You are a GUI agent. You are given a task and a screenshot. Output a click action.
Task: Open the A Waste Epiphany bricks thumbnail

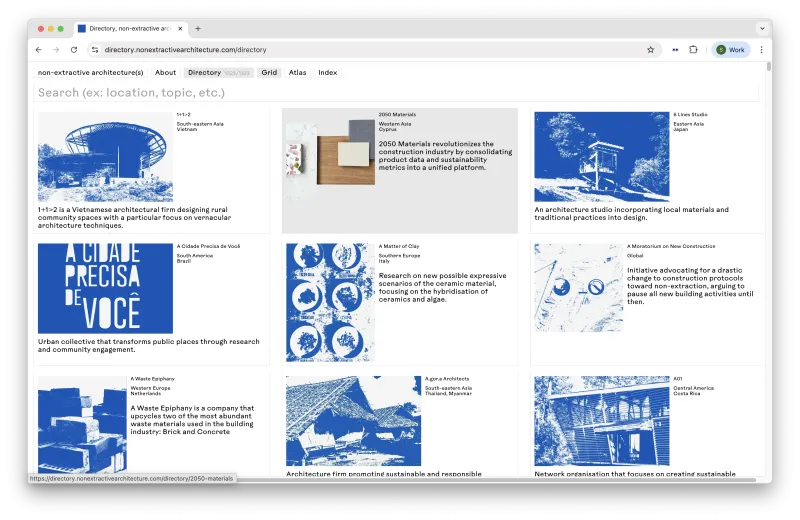[82, 425]
